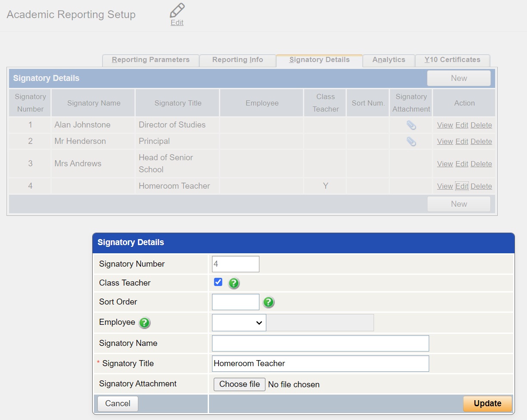The image size is (527, 420).
Task: Select the Y10 Certificates tab
Action: (x=452, y=60)
